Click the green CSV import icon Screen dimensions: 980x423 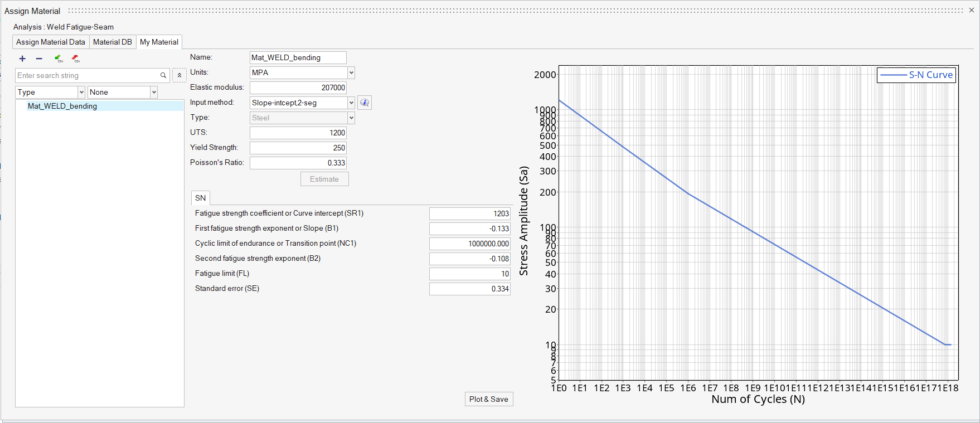click(58, 59)
